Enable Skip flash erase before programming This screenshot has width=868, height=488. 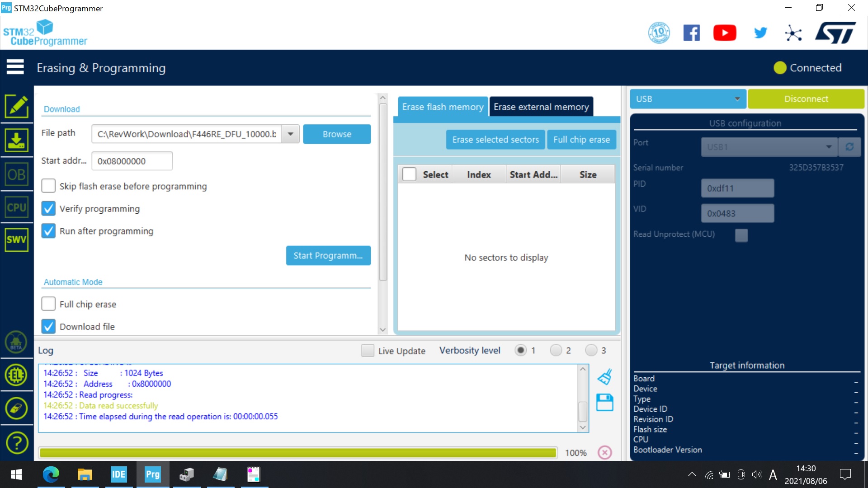pos(48,186)
